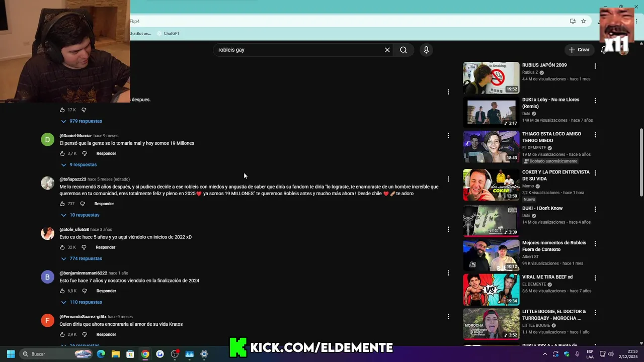Open the ChatBot bookmark in bookmarks bar
Screen dimensions: 644x362
pyautogui.click(x=140, y=33)
